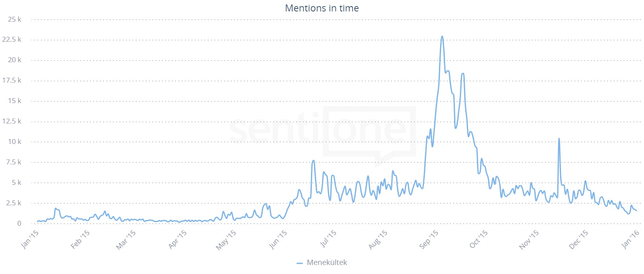Click the 25 k y-axis label
Screen dimensions: 644x274
coord(14,19)
